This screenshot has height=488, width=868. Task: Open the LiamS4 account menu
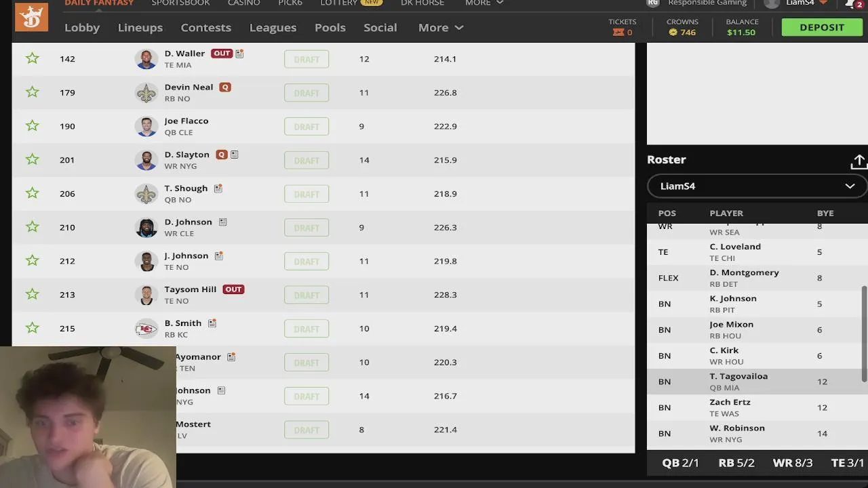(x=806, y=3)
